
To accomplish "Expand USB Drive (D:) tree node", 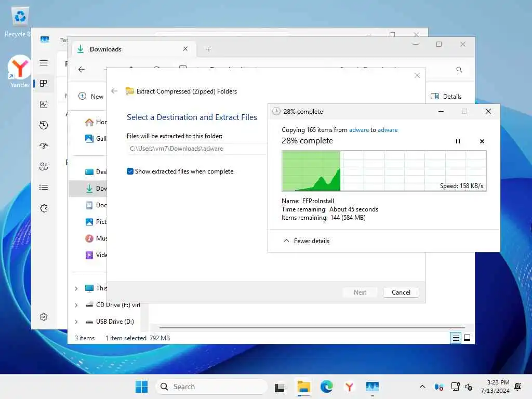I will (x=76, y=322).
